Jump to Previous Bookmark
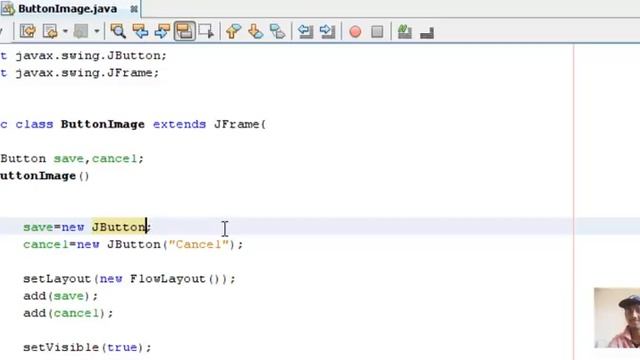 point(233,31)
